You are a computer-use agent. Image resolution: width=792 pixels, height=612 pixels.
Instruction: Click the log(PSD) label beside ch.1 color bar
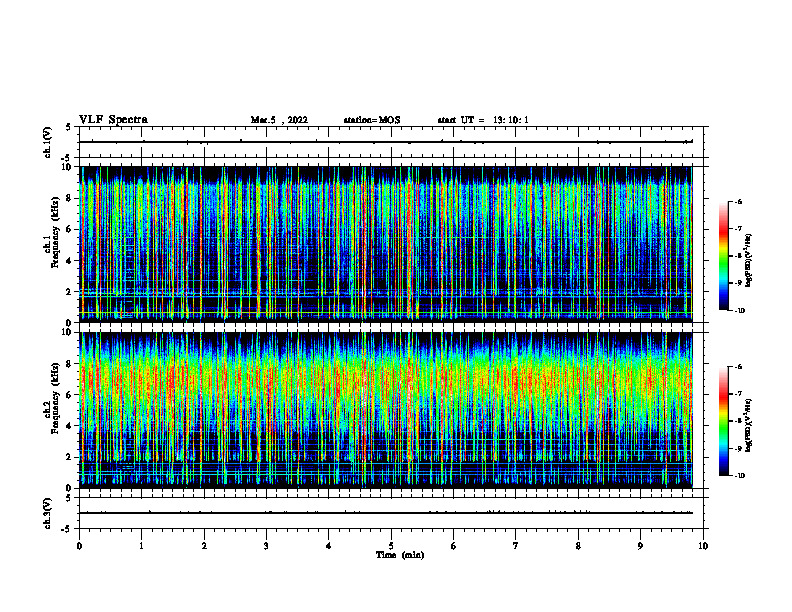749,261
